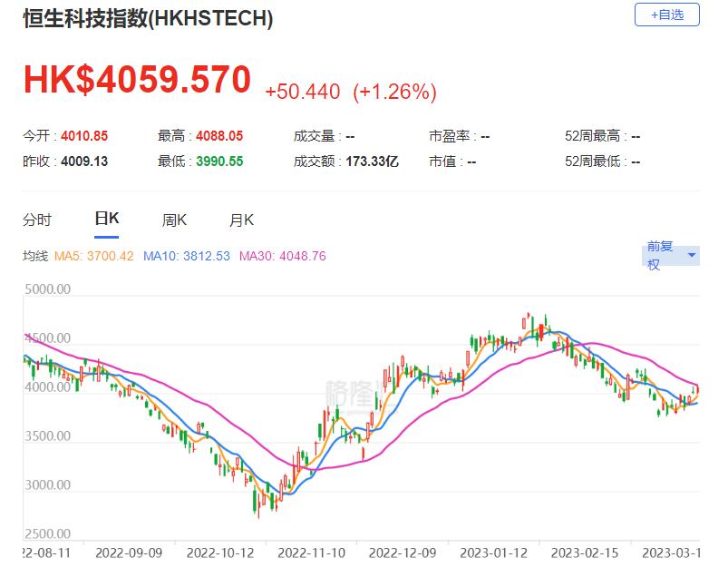Screen dimensions: 728x577
Task: Click the 市值 label
Action: coord(442,161)
